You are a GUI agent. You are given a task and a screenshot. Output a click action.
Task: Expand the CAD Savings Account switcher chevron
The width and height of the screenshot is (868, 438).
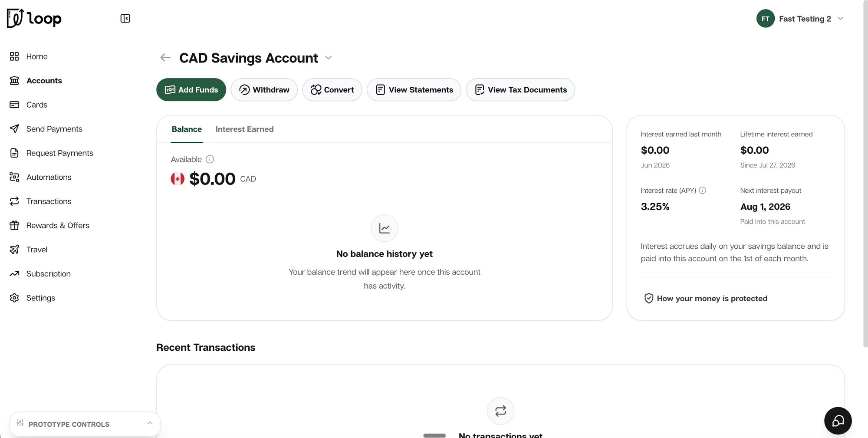point(329,58)
